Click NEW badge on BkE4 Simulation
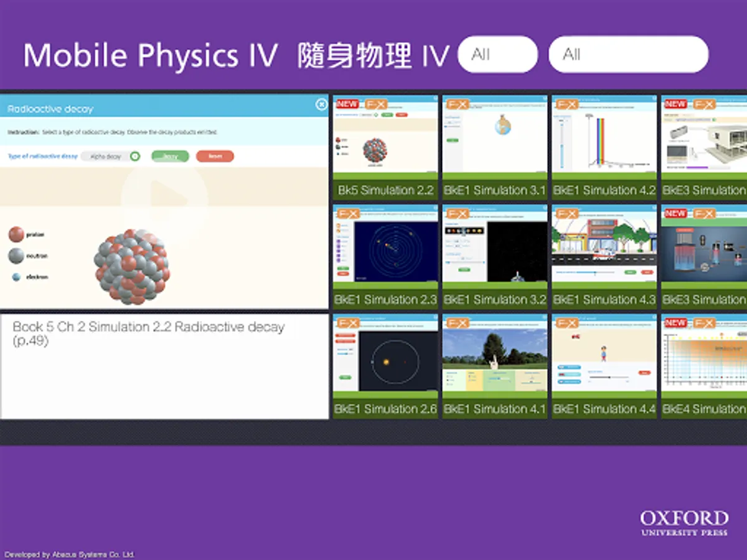Viewport: 747px width, 560px height. click(676, 323)
